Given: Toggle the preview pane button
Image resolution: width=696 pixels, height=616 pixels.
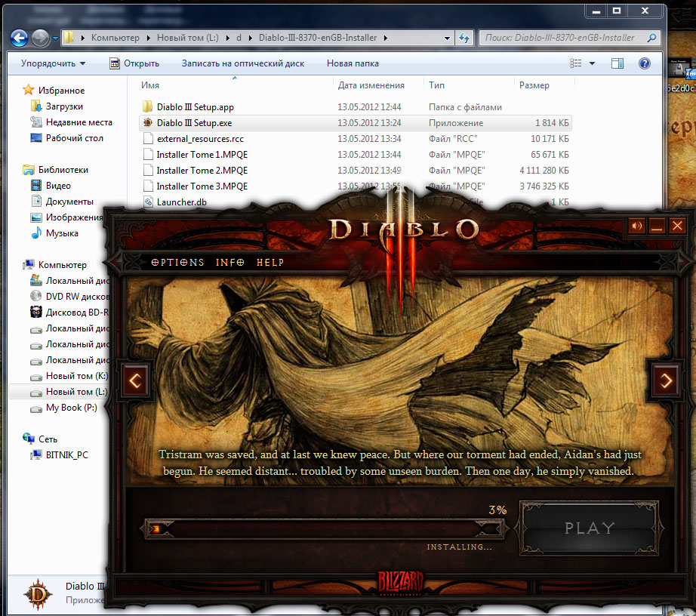Looking at the screenshot, I should [x=617, y=63].
